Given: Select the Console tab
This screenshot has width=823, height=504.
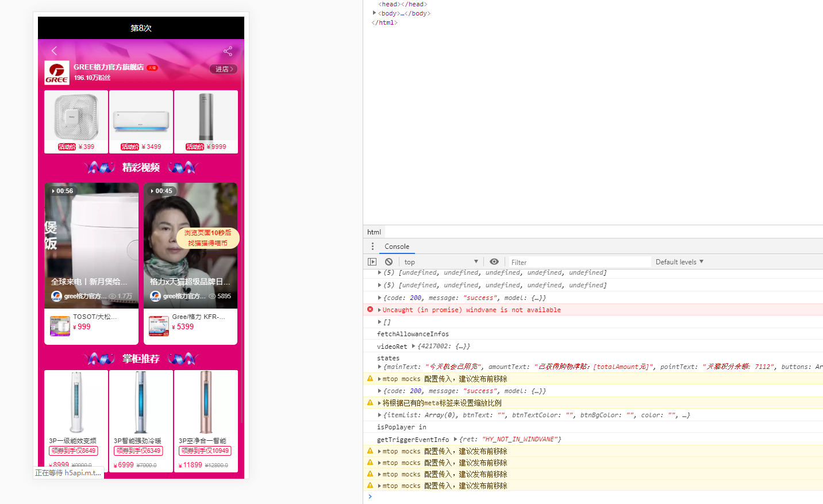Looking at the screenshot, I should point(397,247).
